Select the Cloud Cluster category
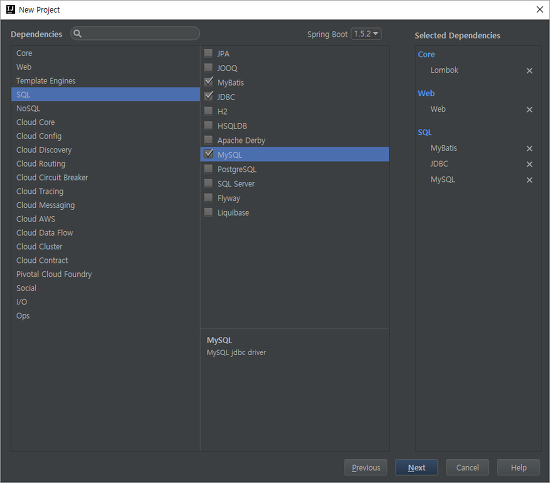Viewport: 550px width, 483px height. click(105, 247)
